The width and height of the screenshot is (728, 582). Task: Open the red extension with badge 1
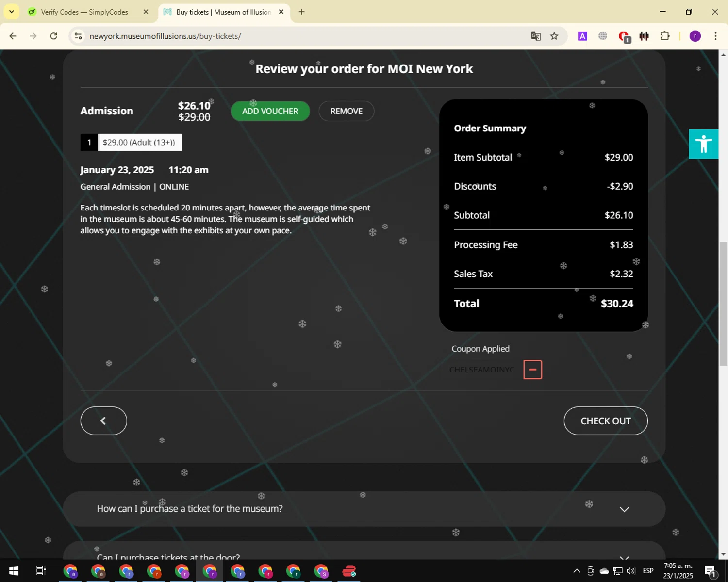pos(624,36)
